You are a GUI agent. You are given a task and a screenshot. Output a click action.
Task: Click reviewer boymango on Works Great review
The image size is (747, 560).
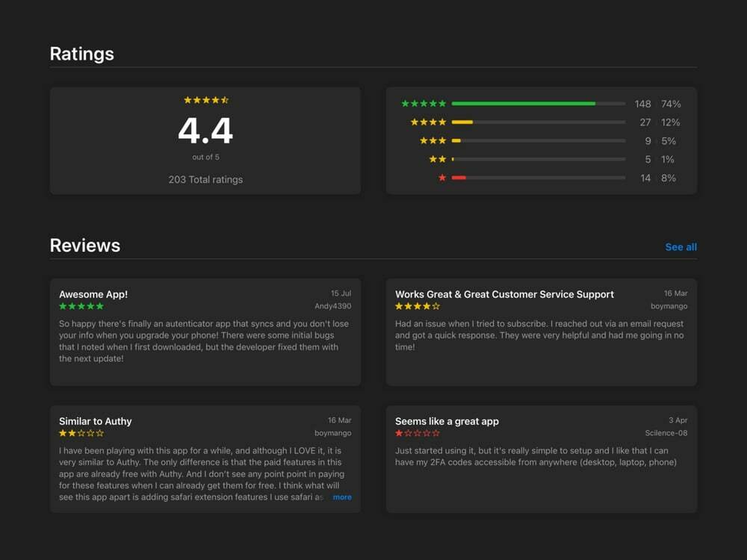(669, 306)
